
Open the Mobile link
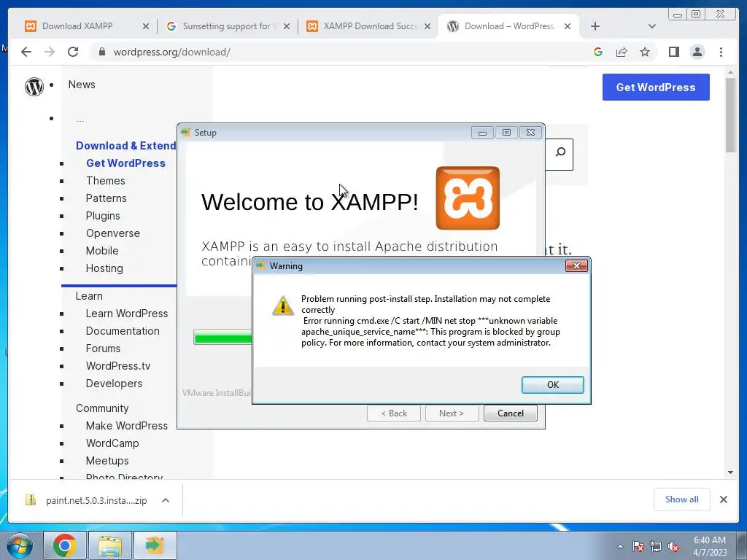[x=102, y=251]
